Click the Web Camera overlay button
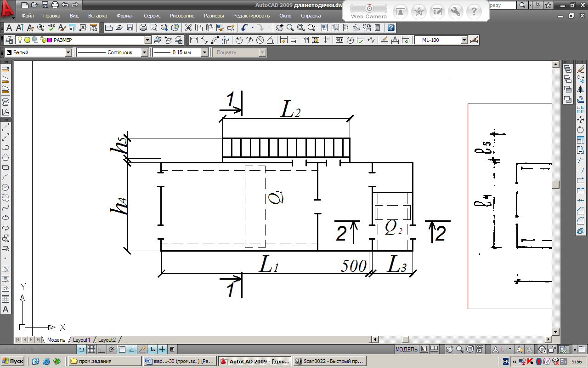This screenshot has width=588, height=368. coord(369,11)
